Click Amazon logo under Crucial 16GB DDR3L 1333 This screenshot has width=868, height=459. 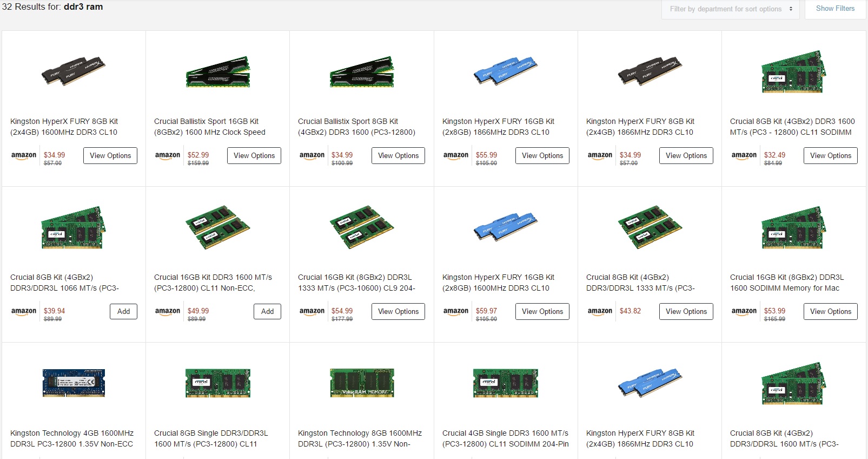click(312, 312)
